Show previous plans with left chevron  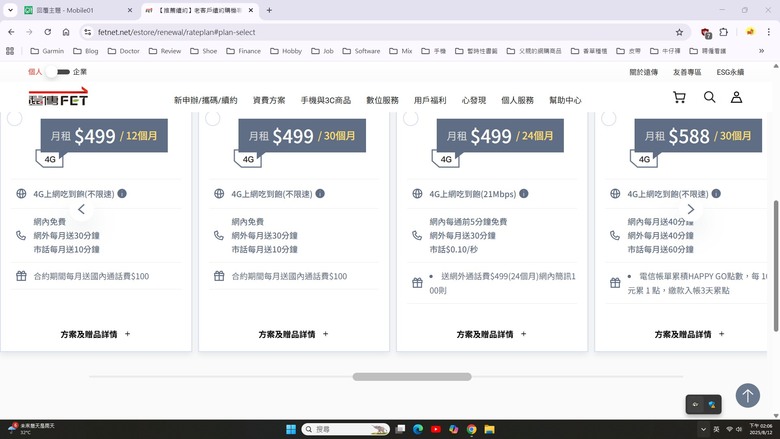(x=82, y=209)
